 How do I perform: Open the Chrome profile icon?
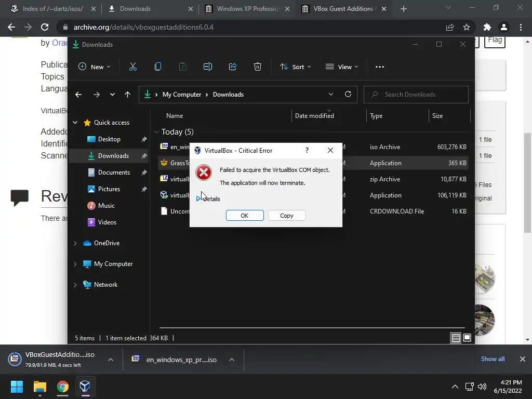click(x=504, y=27)
